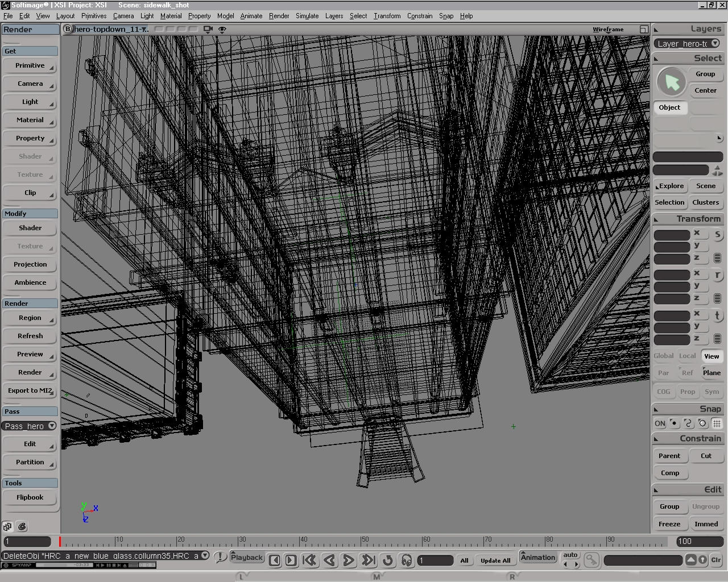Toggle Snap ON button
Screen dimensions: 728x582
(x=660, y=423)
